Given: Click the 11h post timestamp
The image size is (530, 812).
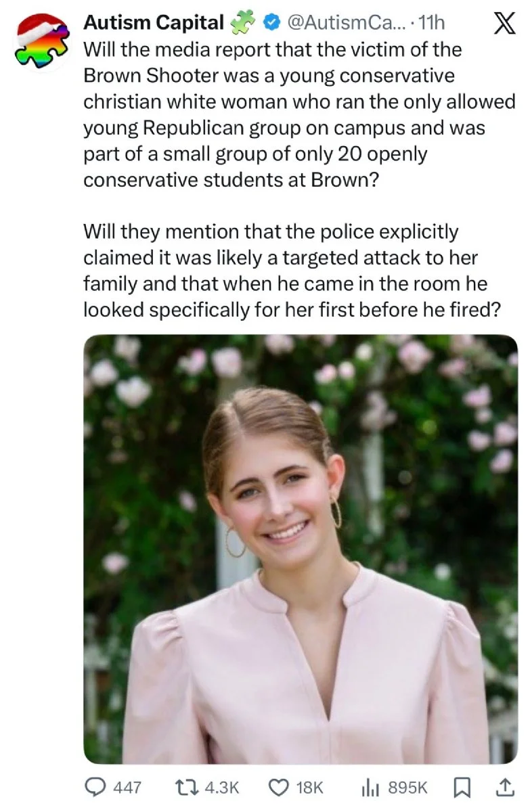Looking at the screenshot, I should (432, 23).
